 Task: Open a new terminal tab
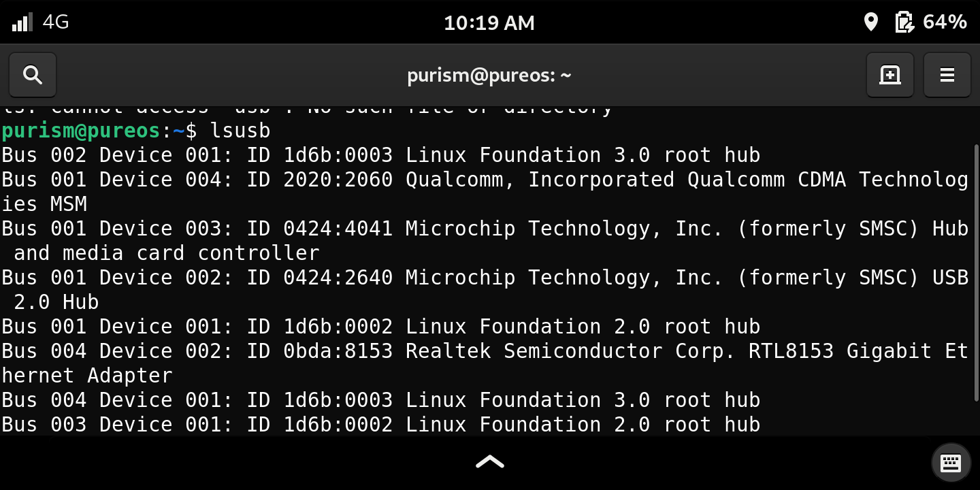point(890,75)
